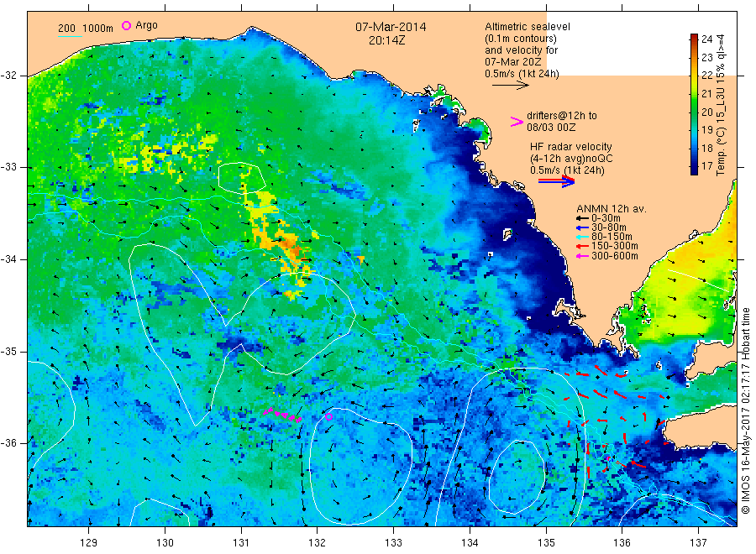
Task: Click the 21 degree colorbar label
Action: point(706,93)
